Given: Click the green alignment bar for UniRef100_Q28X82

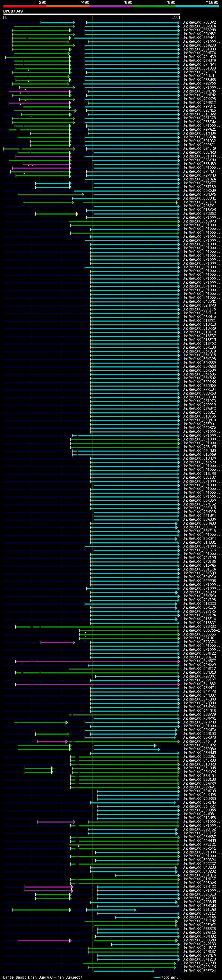Looking at the screenshot, I should (x=97, y=626).
